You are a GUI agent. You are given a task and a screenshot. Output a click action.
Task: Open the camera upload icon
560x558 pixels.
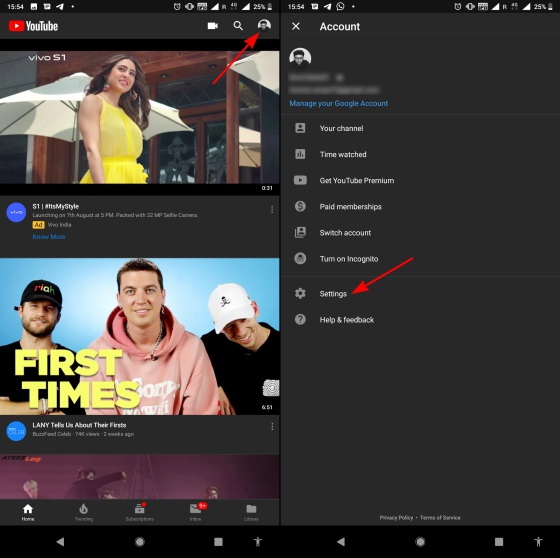pyautogui.click(x=212, y=26)
